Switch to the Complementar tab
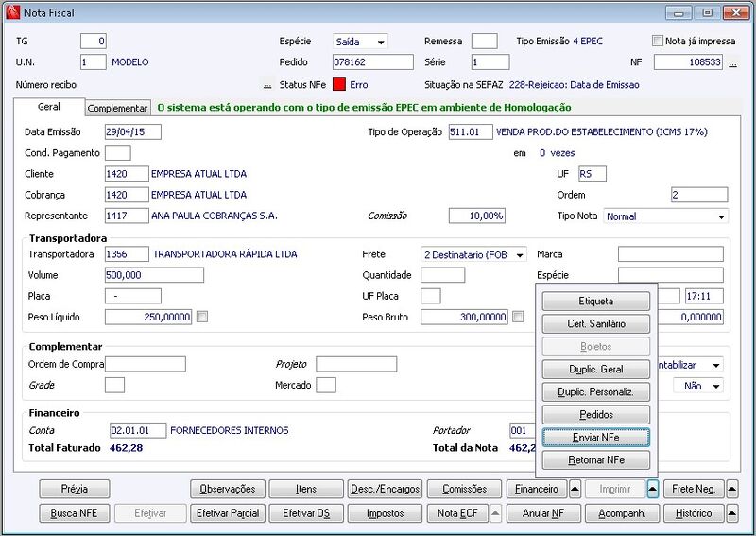 [x=117, y=108]
